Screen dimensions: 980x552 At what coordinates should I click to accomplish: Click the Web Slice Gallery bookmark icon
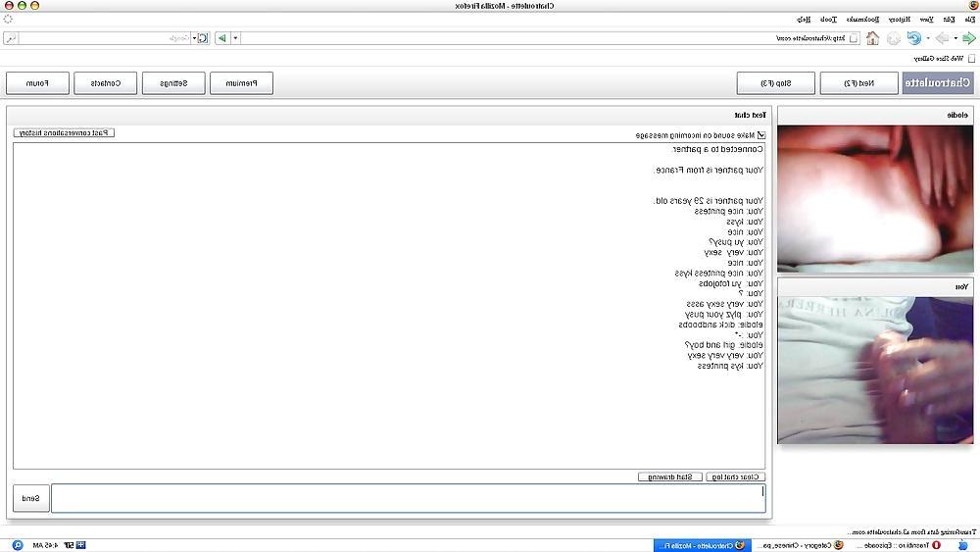(x=971, y=58)
